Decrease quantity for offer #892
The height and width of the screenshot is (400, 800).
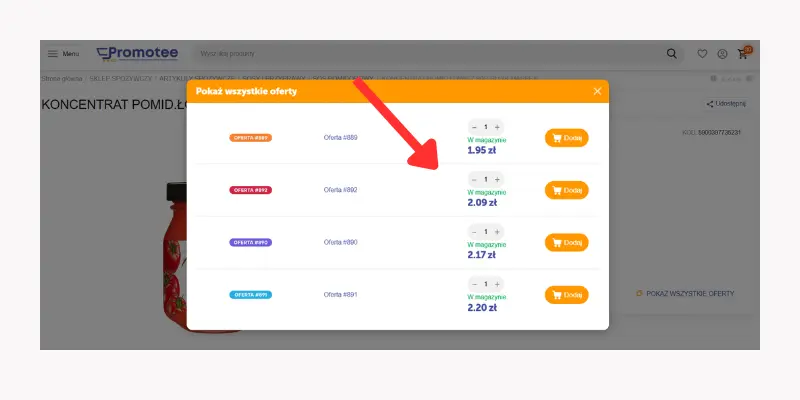click(474, 179)
